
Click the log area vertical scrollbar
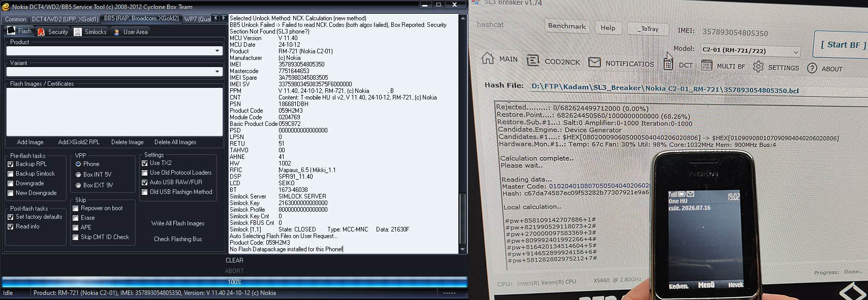(x=462, y=134)
